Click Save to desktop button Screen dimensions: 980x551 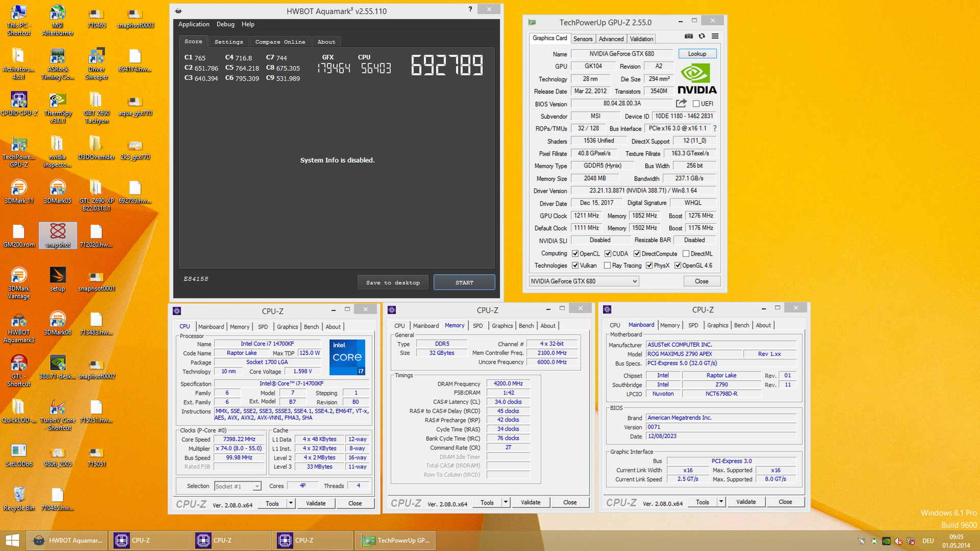(393, 282)
